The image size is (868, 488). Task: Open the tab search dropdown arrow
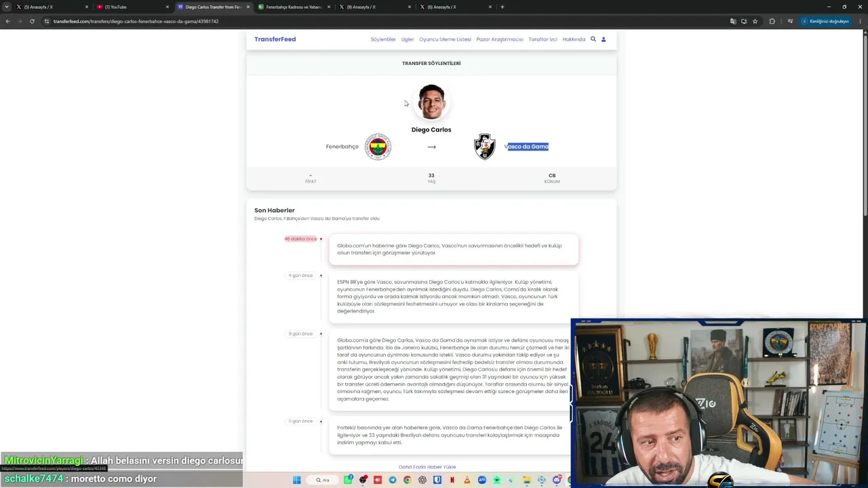click(7, 7)
